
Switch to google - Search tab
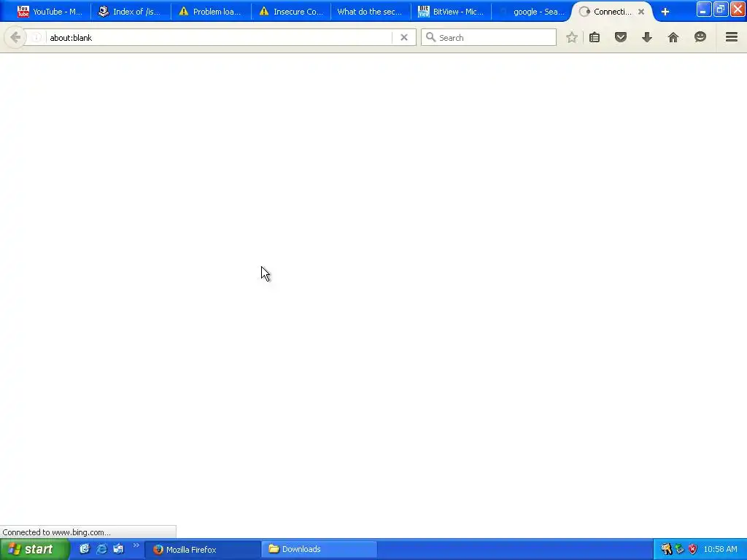coord(531,12)
